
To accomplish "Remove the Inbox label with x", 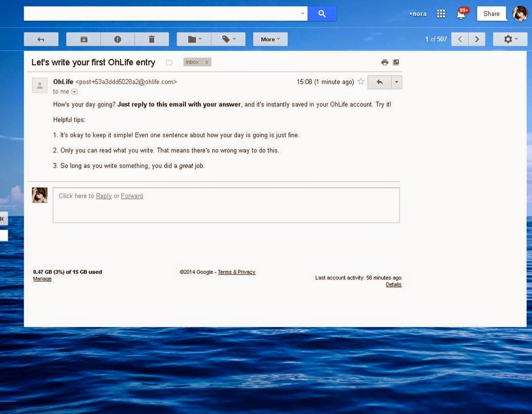I will [206, 63].
